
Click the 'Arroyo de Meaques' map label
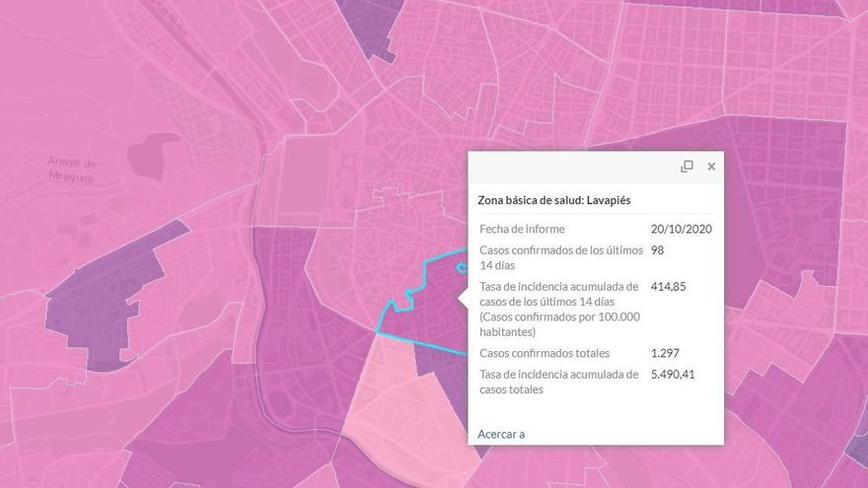(71, 170)
